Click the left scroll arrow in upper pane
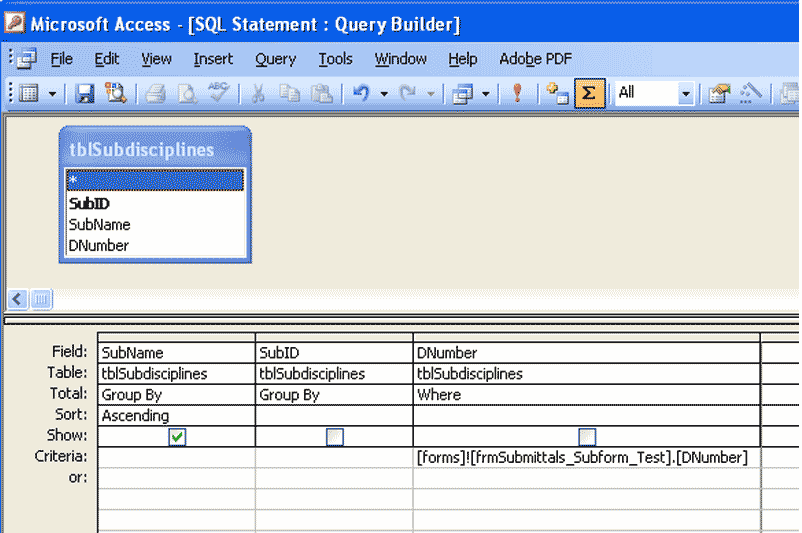The width and height of the screenshot is (802, 533). coord(17,299)
